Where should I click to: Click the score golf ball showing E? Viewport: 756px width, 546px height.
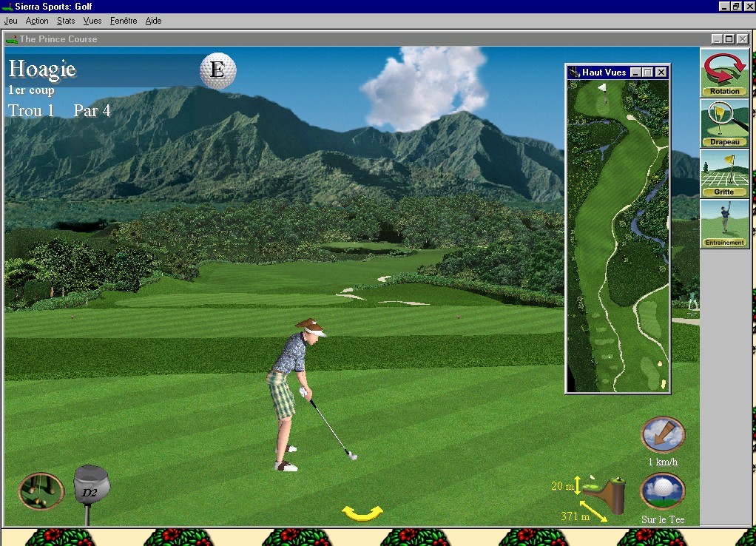click(218, 70)
